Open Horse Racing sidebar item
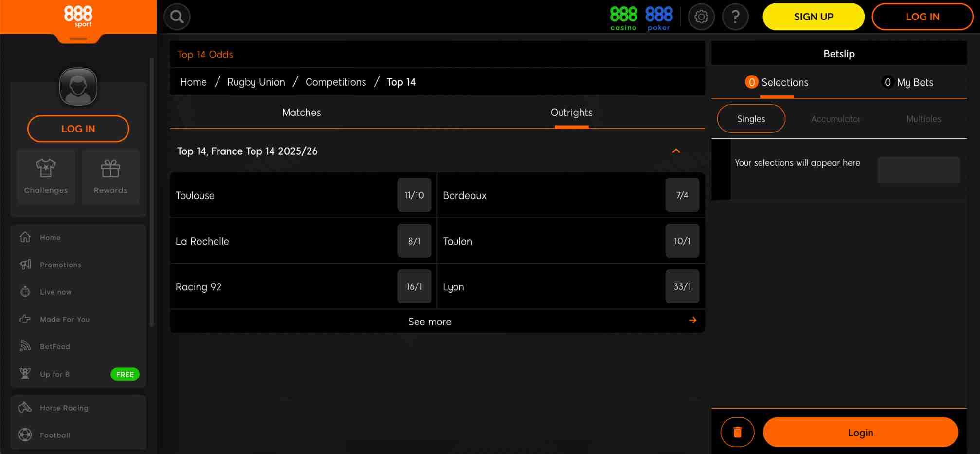 click(x=64, y=408)
